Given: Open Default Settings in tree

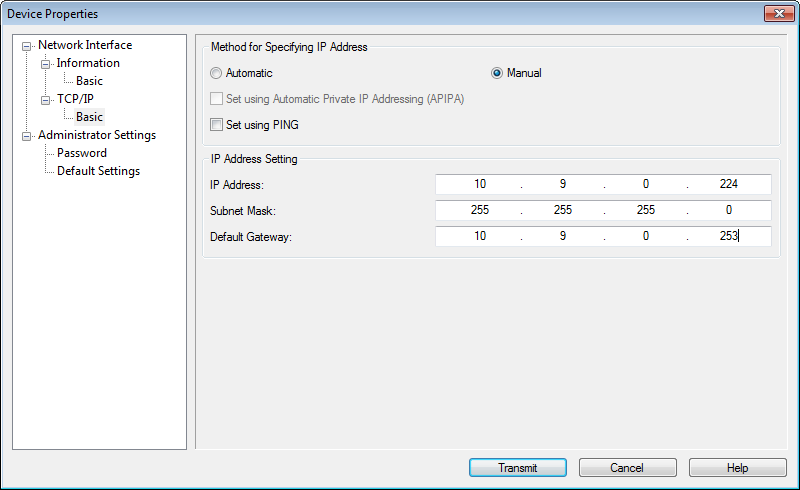Looking at the screenshot, I should pyautogui.click(x=98, y=171).
